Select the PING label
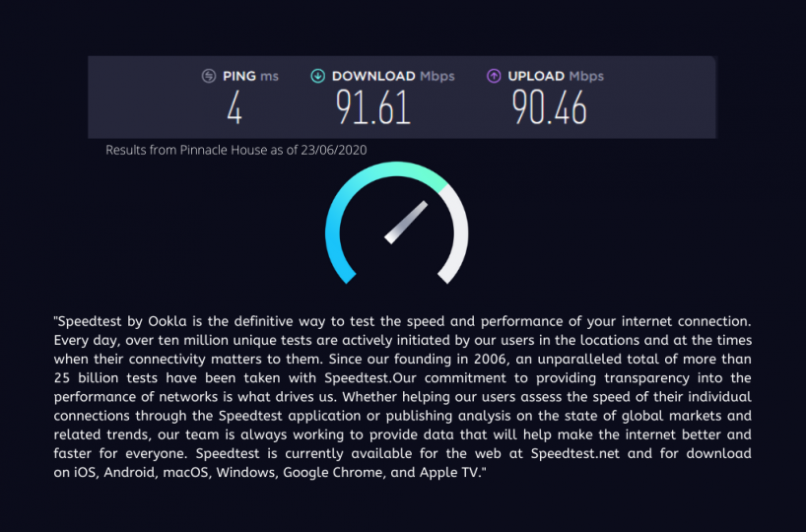Image resolution: width=806 pixels, height=532 pixels. coord(240,76)
